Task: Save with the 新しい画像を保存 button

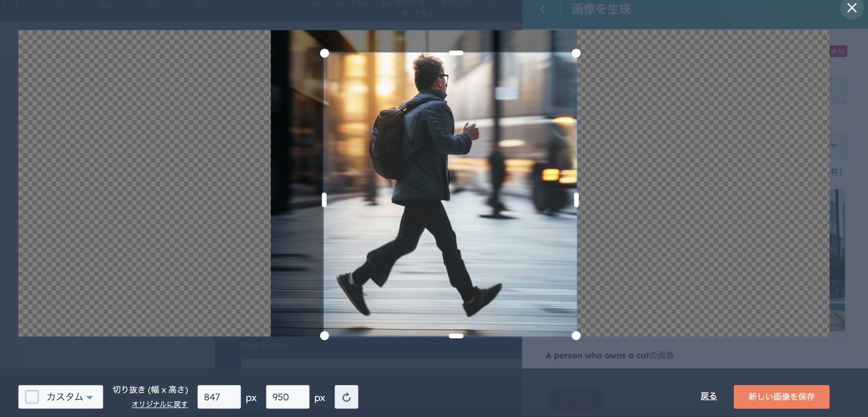Action: click(781, 397)
